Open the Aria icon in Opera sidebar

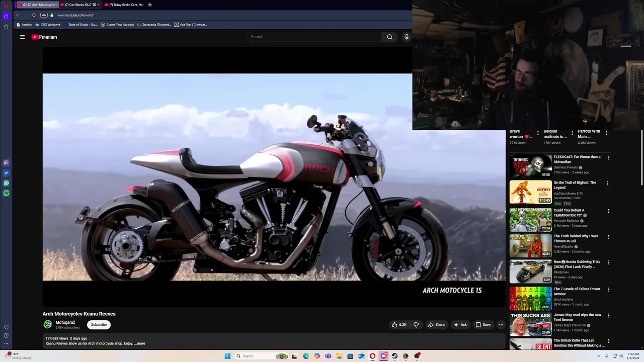pos(6,163)
